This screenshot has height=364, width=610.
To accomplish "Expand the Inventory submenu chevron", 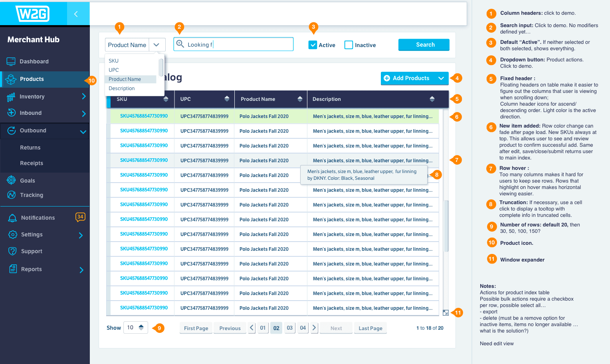I will tap(83, 96).
